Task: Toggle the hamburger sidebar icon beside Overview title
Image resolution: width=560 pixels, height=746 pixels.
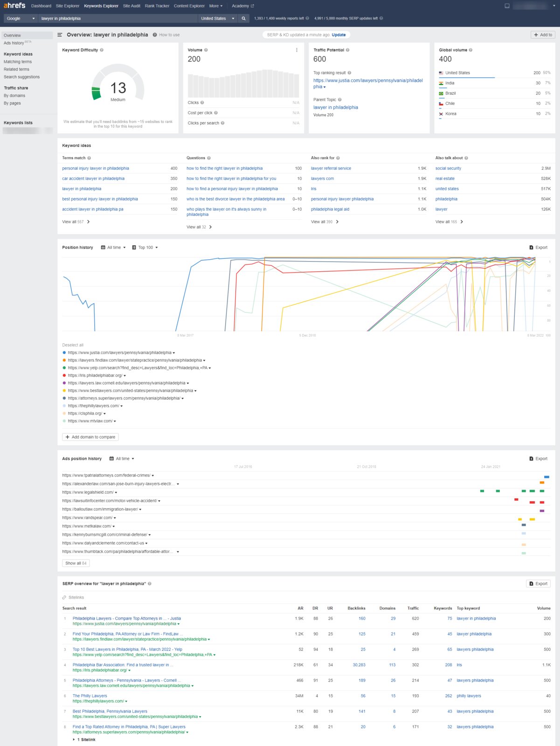Action: pos(60,35)
